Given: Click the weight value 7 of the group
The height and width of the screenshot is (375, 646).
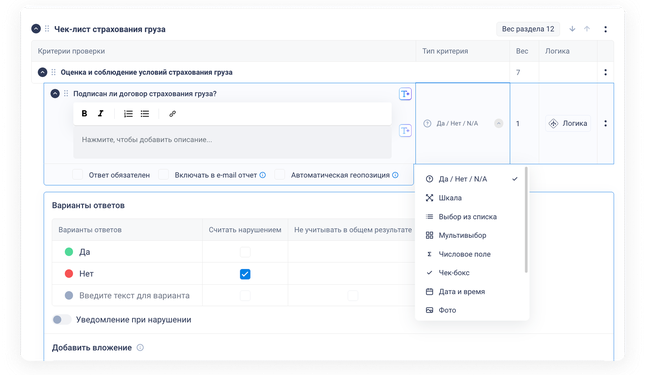Looking at the screenshot, I should tap(518, 72).
